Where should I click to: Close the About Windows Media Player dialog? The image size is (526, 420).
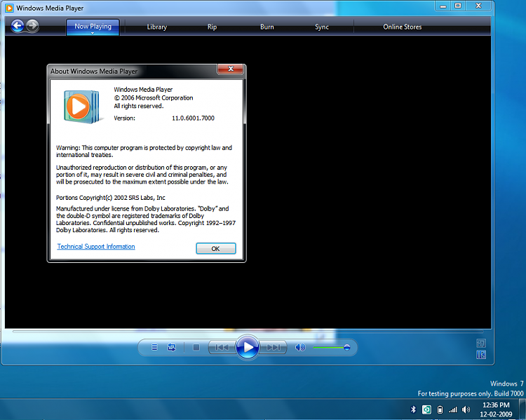pyautogui.click(x=231, y=69)
